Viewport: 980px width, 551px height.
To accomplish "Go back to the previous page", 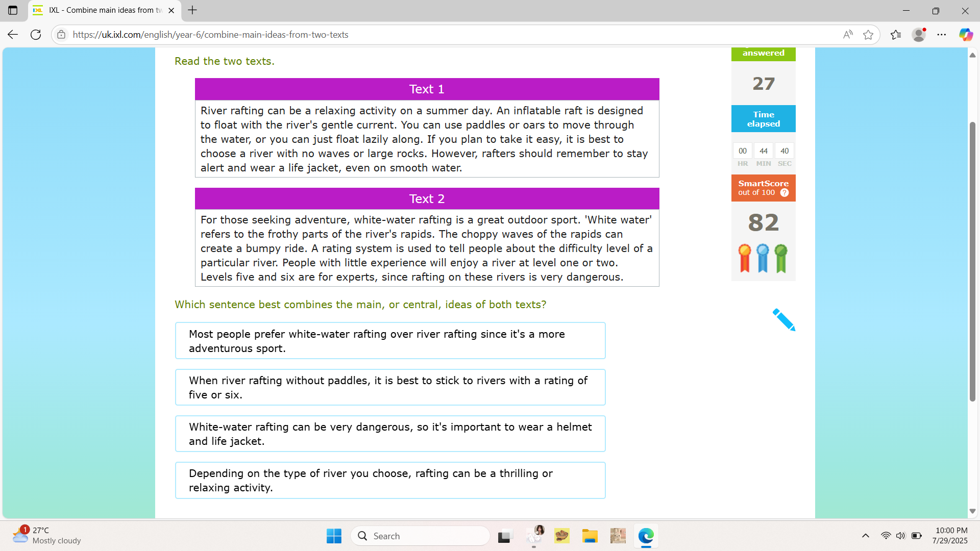I will click(x=12, y=34).
